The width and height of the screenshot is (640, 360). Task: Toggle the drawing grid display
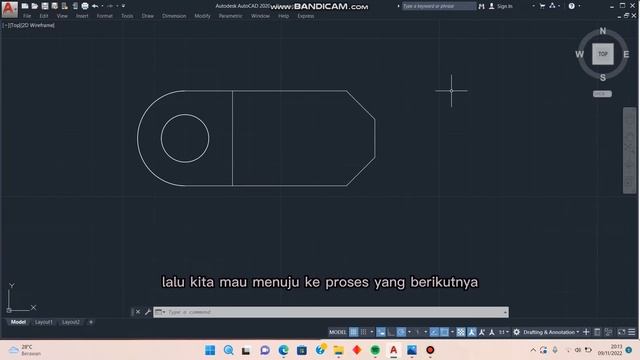[353, 332]
